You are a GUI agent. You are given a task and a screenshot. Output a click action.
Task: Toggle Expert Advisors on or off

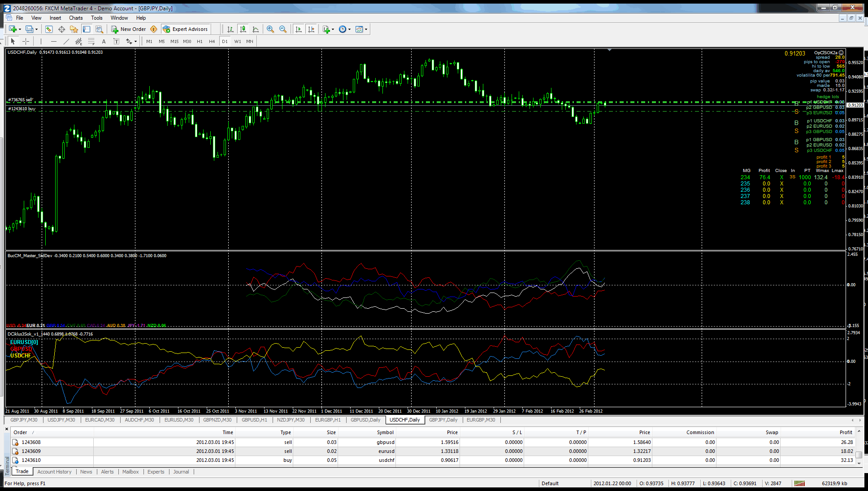[x=186, y=29]
